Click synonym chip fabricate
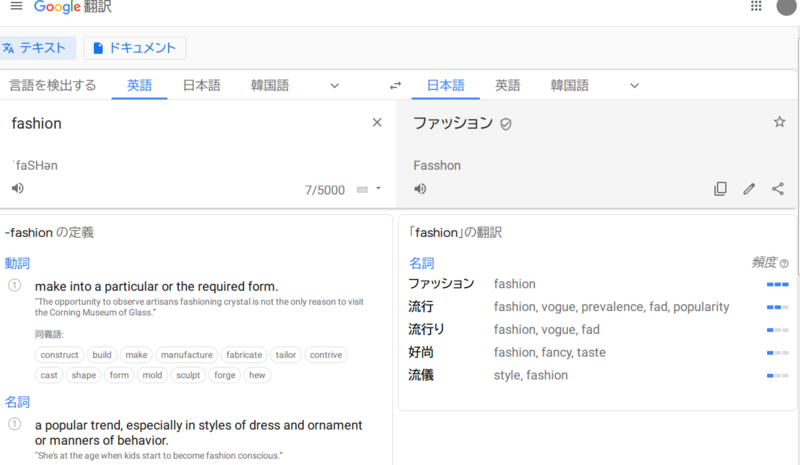Image resolution: width=800 pixels, height=465 pixels. coord(244,355)
